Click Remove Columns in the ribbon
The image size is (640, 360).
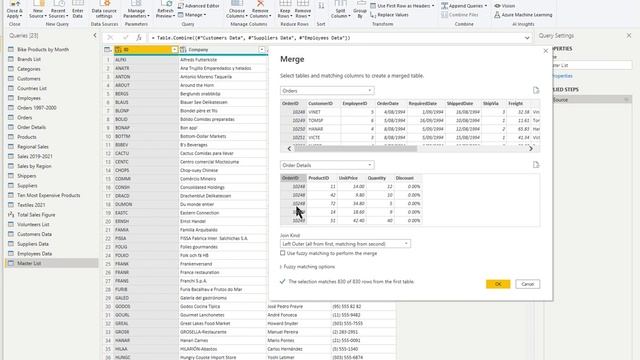(x=260, y=9)
